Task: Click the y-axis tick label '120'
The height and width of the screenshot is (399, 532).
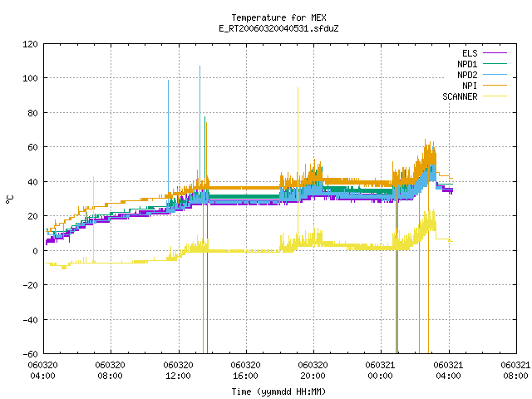Action: pos(30,44)
